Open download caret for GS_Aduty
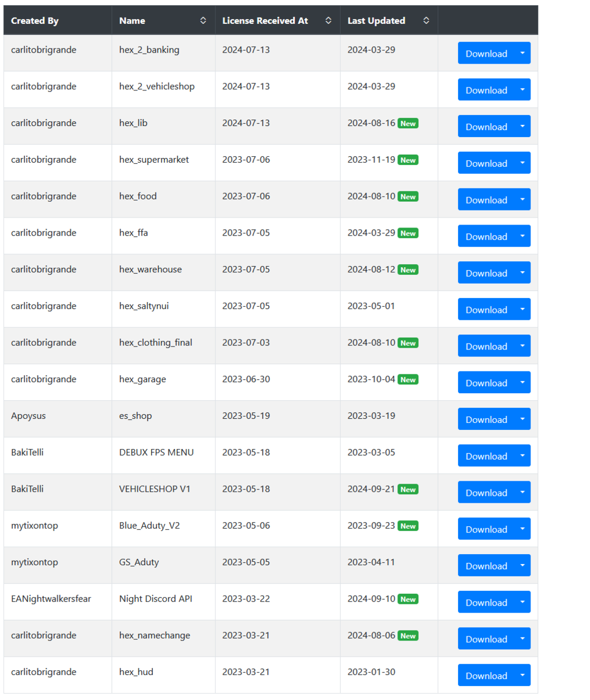 522,565
